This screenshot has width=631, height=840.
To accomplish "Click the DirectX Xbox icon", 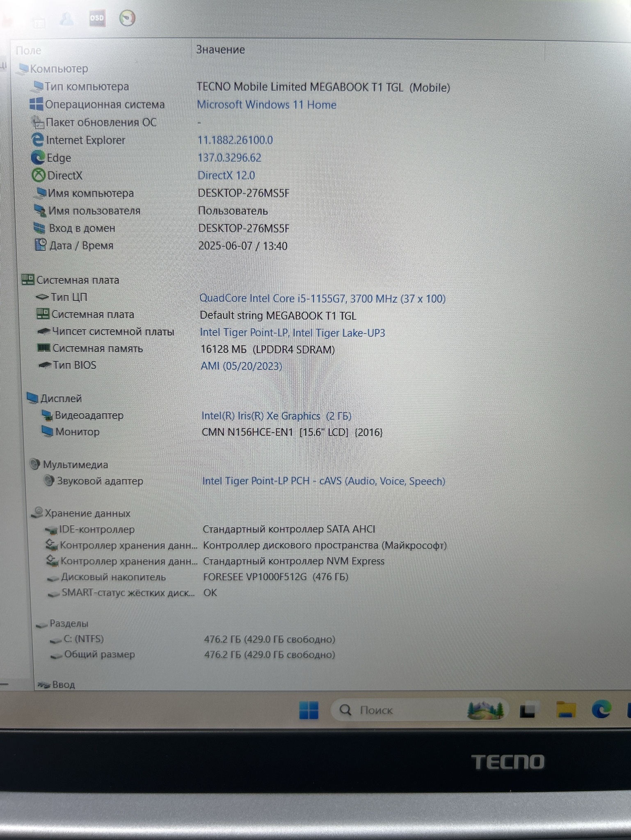I will [x=39, y=176].
